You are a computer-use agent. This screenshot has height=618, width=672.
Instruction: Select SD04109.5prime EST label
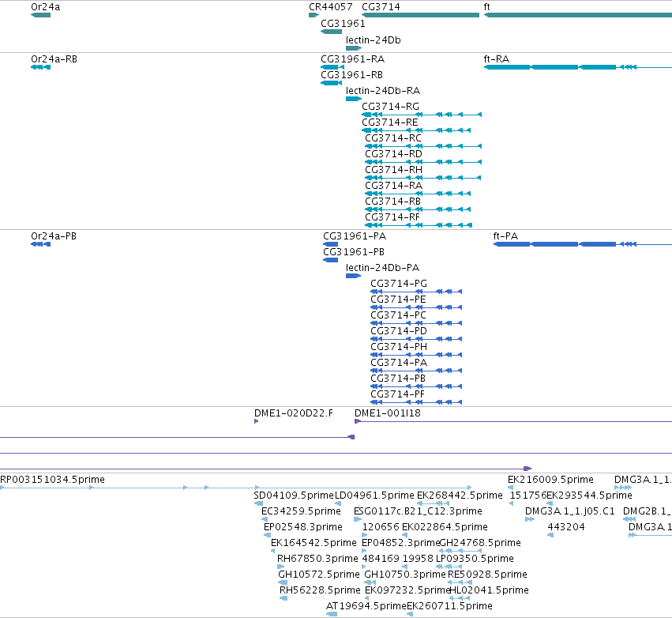click(x=294, y=496)
